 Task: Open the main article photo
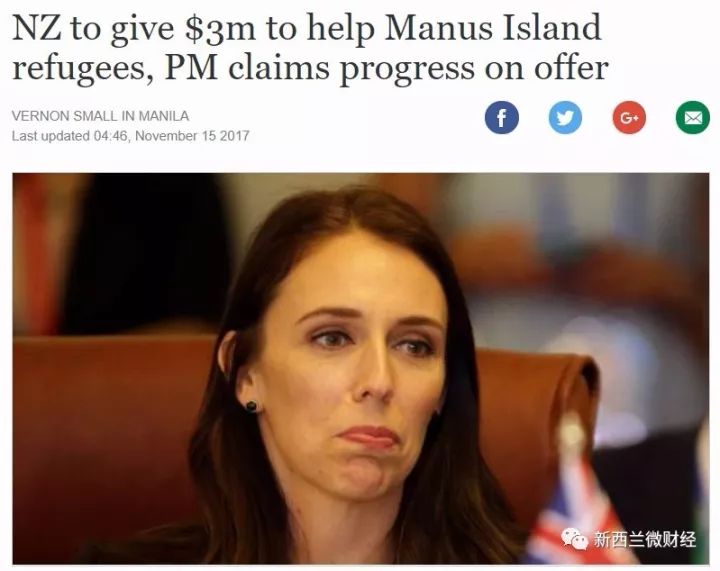click(x=360, y=368)
